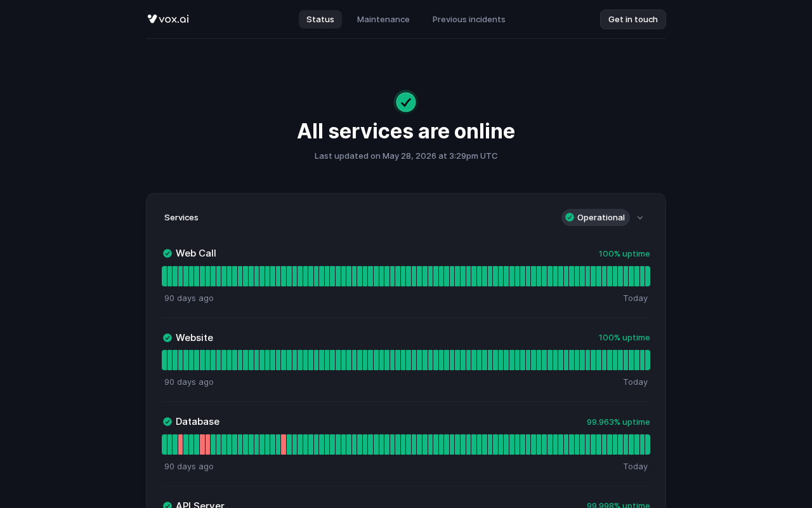Click the Database green check icon
Viewport: 812px width, 508px height.
(x=167, y=422)
